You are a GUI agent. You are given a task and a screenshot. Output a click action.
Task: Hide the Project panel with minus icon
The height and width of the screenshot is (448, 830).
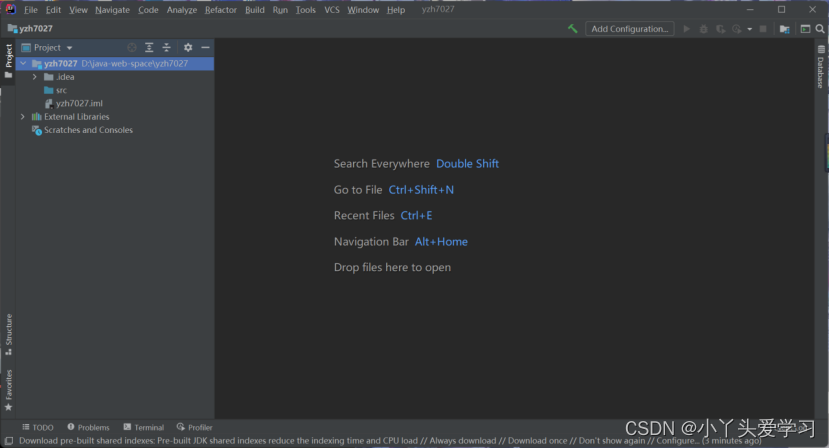click(x=205, y=48)
